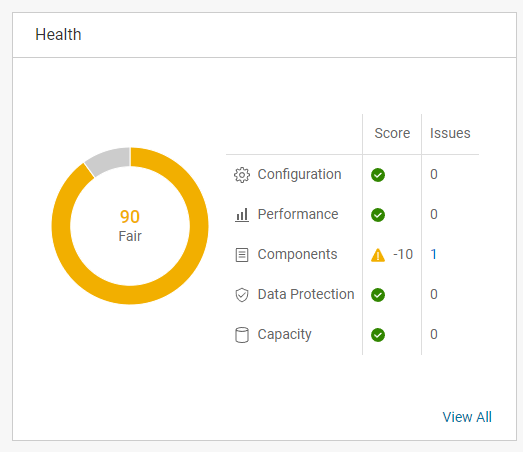Select the Configuration category label
This screenshot has height=452, width=523.
(299, 175)
